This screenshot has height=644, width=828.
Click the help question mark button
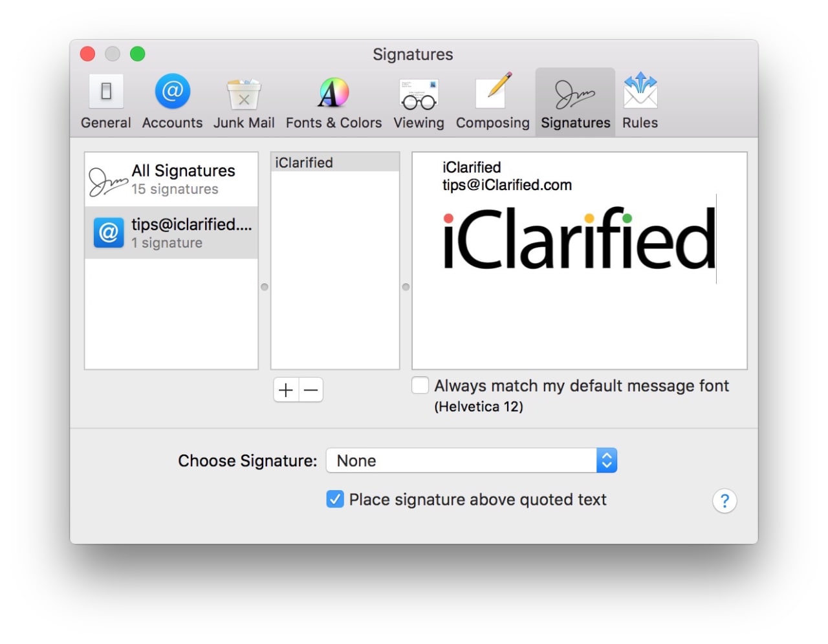[724, 500]
